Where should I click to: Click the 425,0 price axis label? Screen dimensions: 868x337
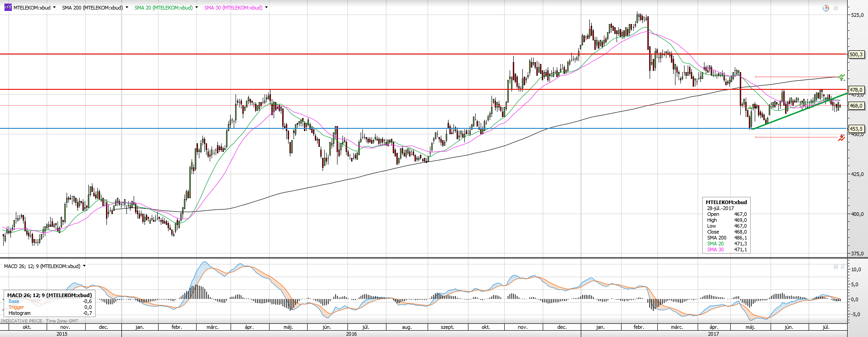tap(857, 174)
